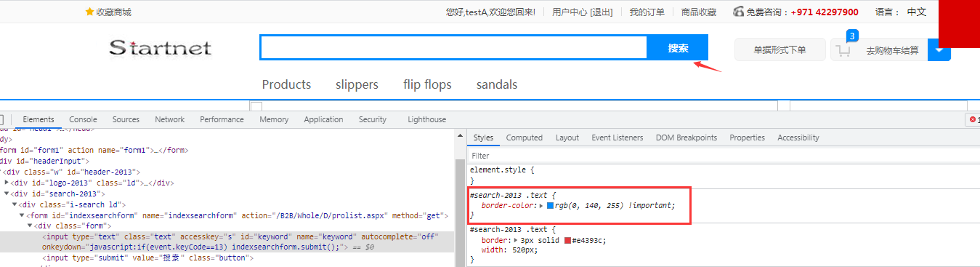Open the DOM Breakpoints pane tab
980x267 pixels.
pyautogui.click(x=687, y=138)
